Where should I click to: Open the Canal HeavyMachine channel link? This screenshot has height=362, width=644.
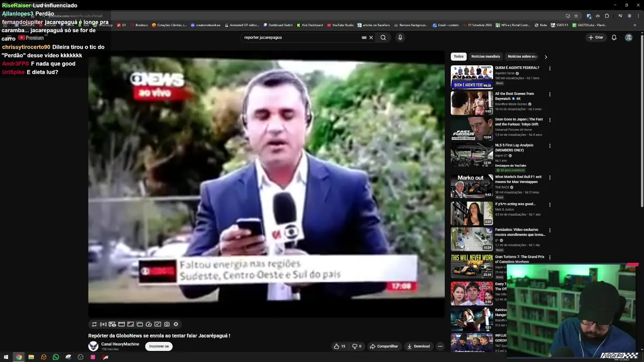tap(120, 344)
